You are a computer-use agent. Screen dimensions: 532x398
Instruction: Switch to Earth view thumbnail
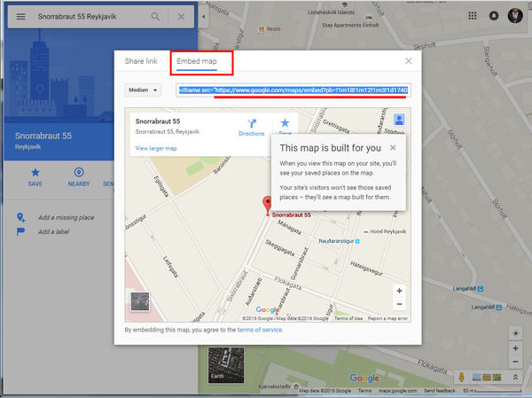click(x=225, y=364)
